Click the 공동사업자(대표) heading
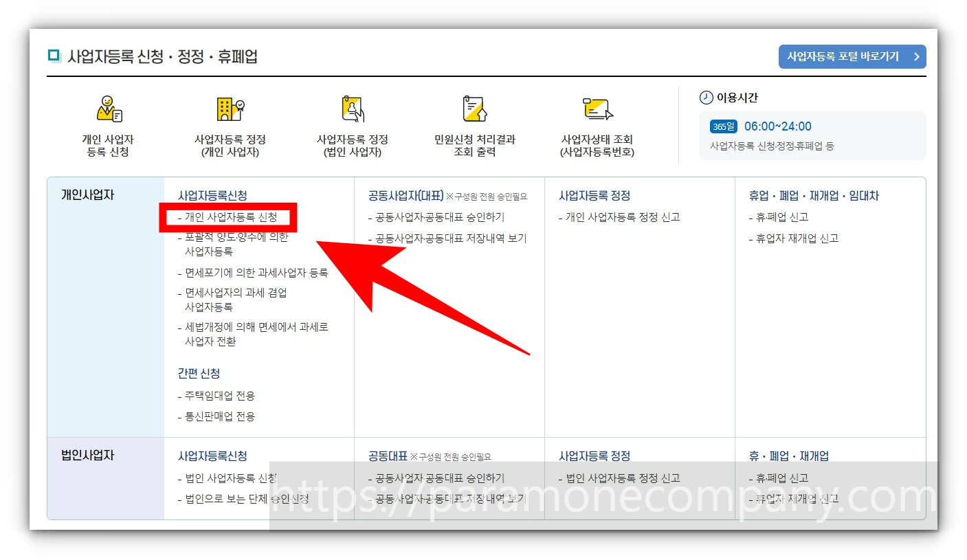The width and height of the screenshot is (967, 560). 406,196
